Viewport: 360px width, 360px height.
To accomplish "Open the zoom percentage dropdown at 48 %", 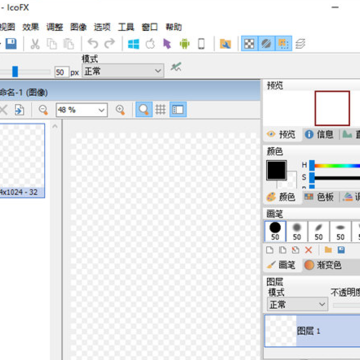I will point(82,110).
